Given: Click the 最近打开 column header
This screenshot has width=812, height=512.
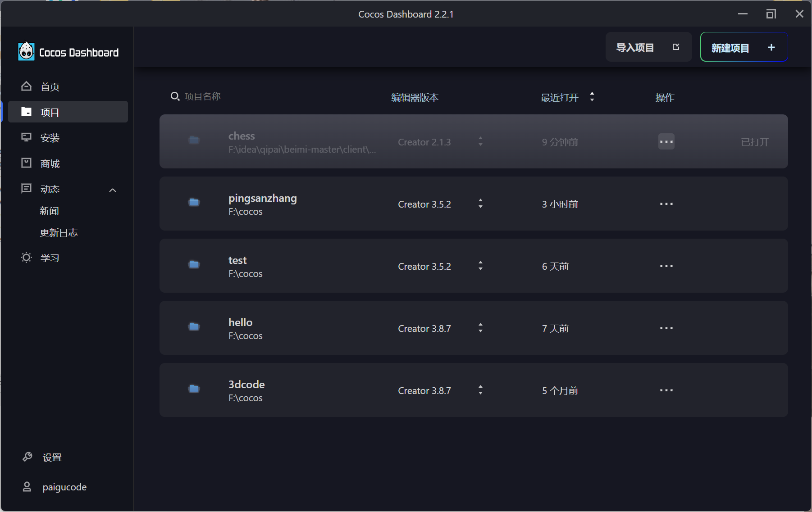Looking at the screenshot, I should click(x=560, y=97).
